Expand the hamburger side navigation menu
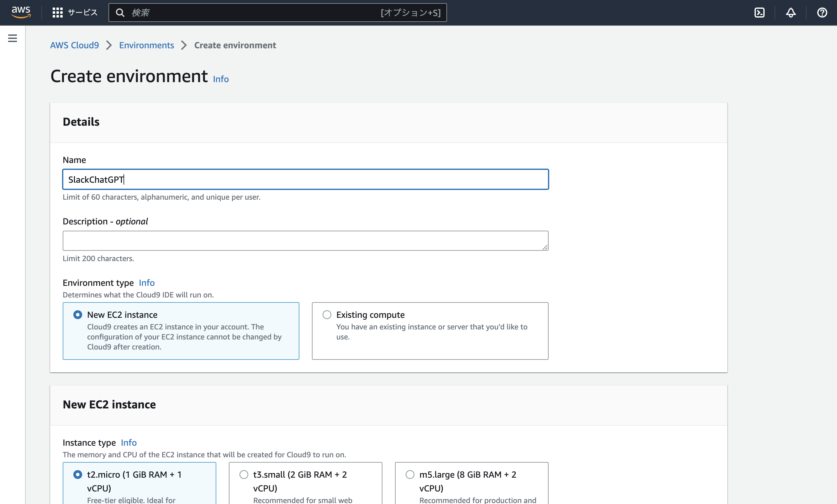This screenshot has height=504, width=837. coord(13,38)
